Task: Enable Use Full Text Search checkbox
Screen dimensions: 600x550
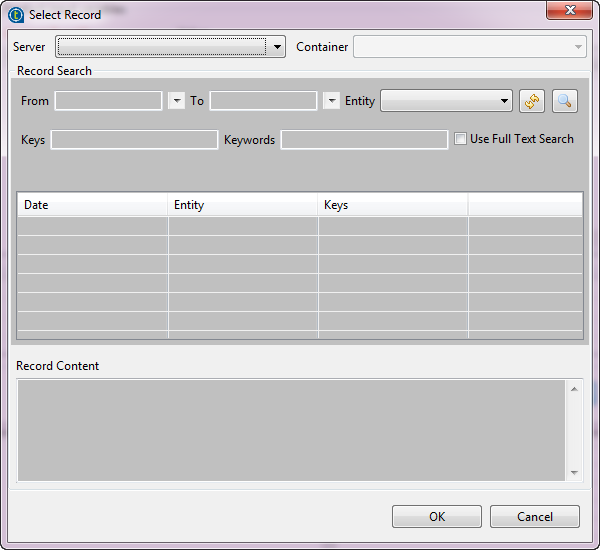Action: click(460, 139)
